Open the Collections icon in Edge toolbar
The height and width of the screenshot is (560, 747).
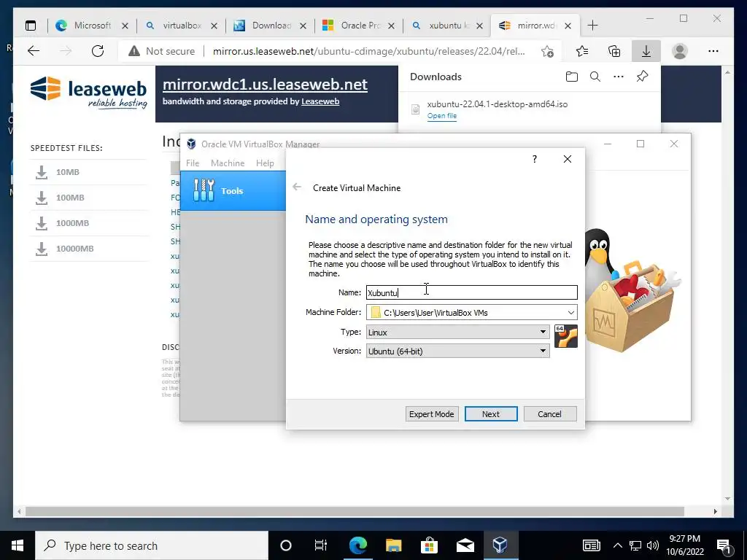coord(614,51)
